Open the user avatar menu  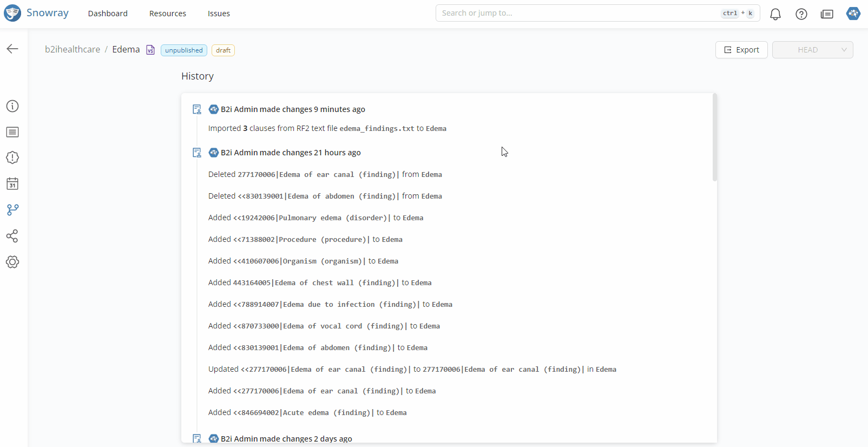point(853,14)
